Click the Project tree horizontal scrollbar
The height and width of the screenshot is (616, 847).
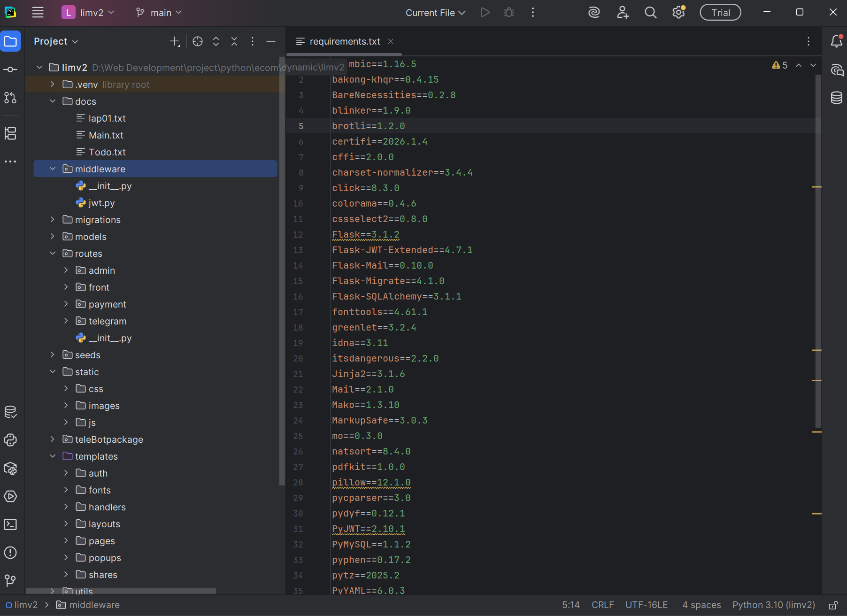point(121,591)
